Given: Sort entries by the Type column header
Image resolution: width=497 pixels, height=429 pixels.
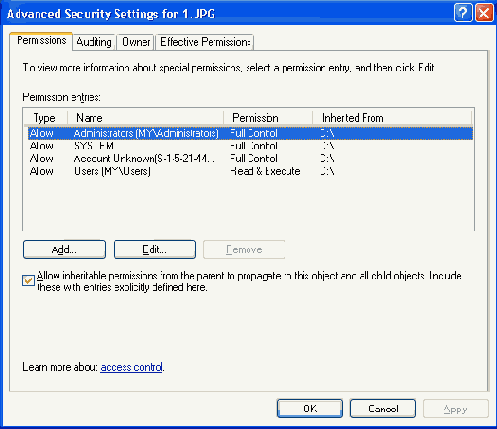Looking at the screenshot, I should click(46, 118).
